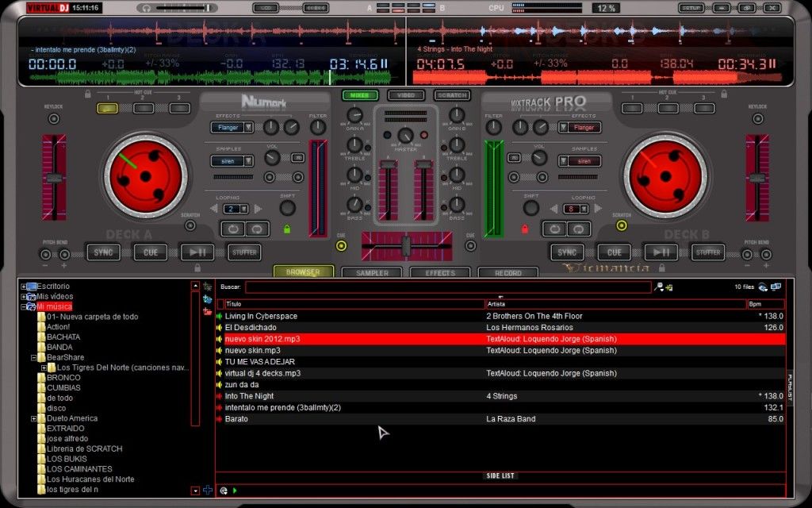This screenshot has width=812, height=508.
Task: Open the Deck A siren sample dropdown
Action: coord(248,161)
